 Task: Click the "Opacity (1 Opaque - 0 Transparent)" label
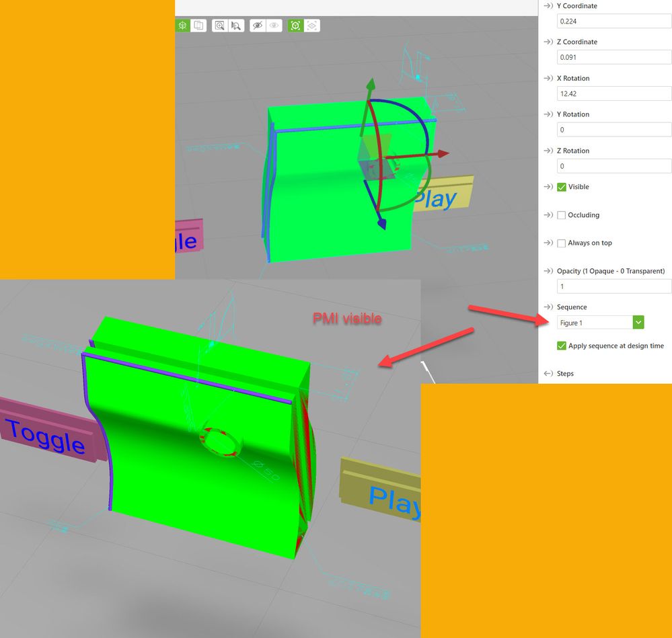tap(611, 271)
